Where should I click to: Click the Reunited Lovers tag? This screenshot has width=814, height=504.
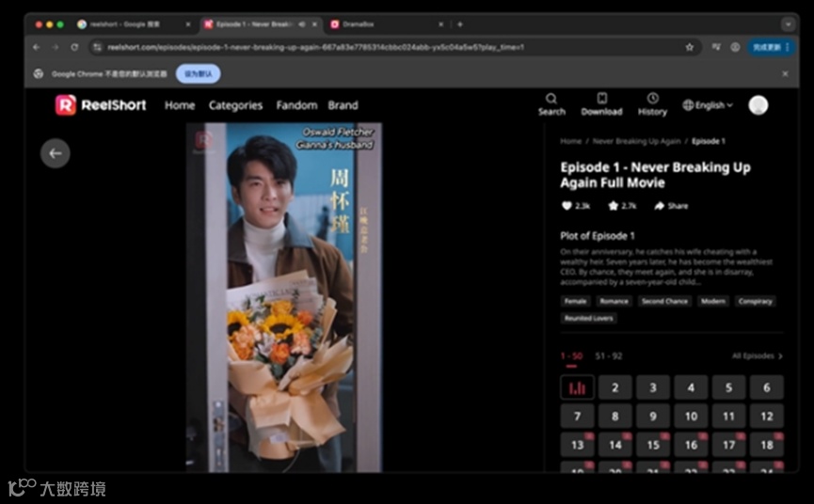[588, 318]
